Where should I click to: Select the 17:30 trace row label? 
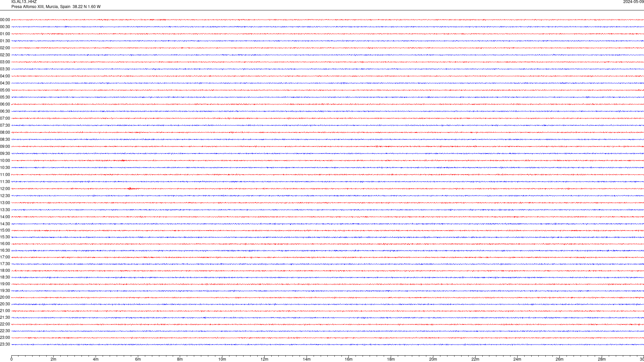coord(5,264)
